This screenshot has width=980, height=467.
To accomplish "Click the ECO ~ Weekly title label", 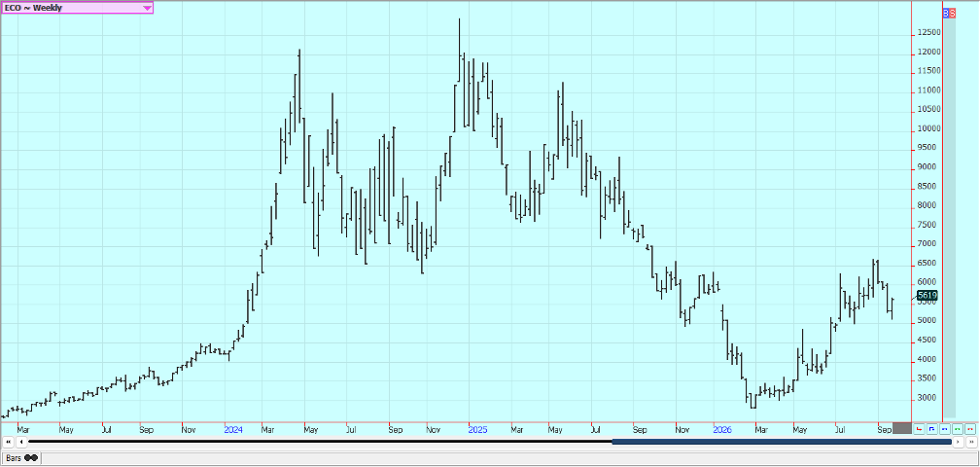I will (x=33, y=8).
